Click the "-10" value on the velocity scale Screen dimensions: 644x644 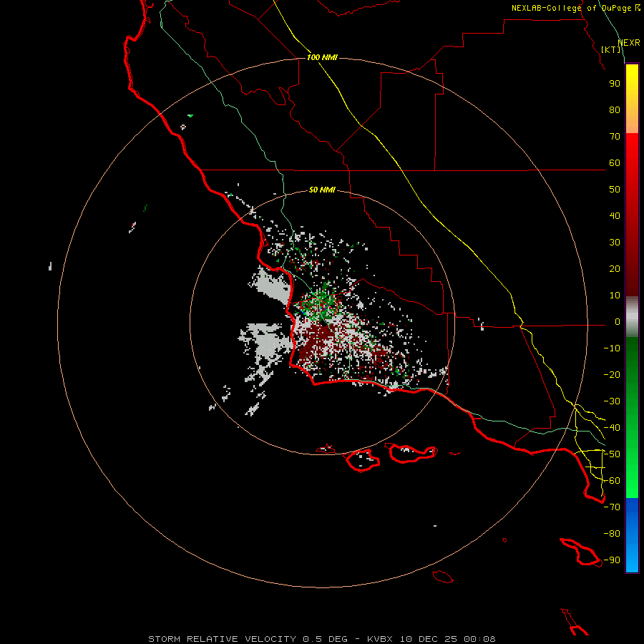click(x=612, y=348)
